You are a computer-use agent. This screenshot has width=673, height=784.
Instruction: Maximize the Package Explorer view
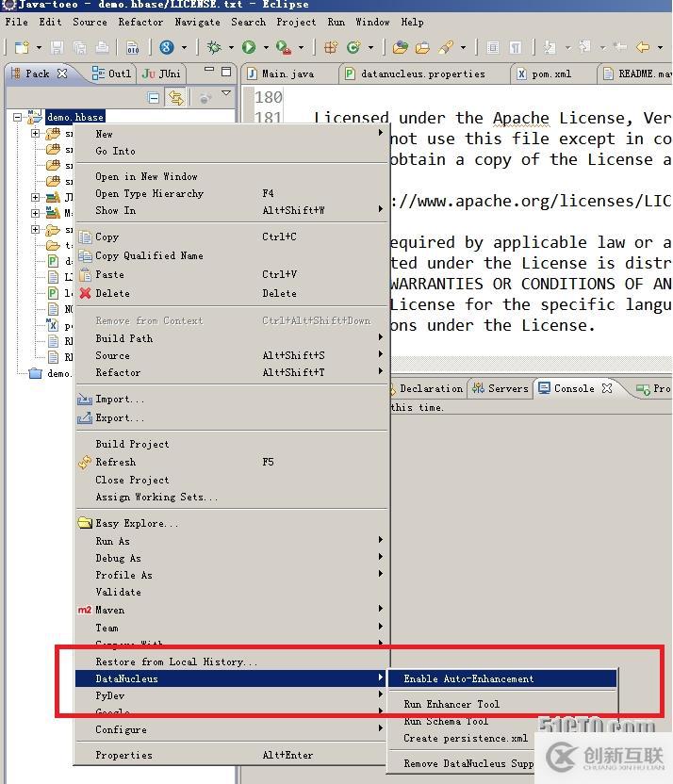click(226, 71)
